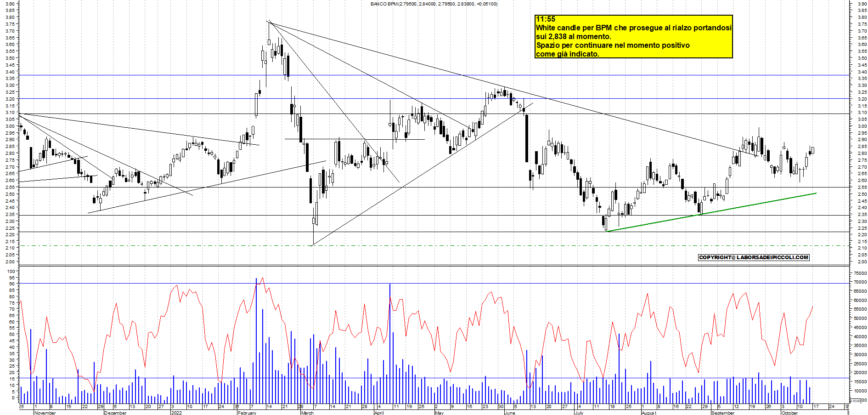Click the 2.00 price on the right axis
868x415 pixels.
pyautogui.click(x=862, y=262)
